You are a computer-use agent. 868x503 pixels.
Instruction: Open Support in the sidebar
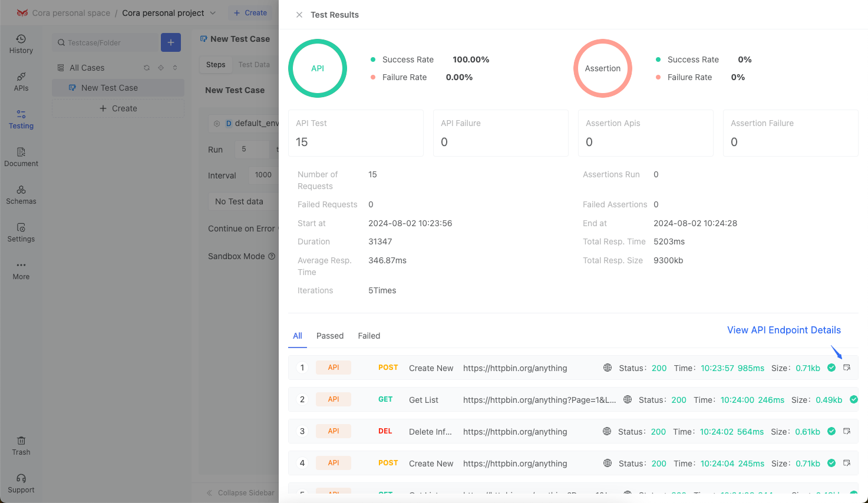[21, 484]
